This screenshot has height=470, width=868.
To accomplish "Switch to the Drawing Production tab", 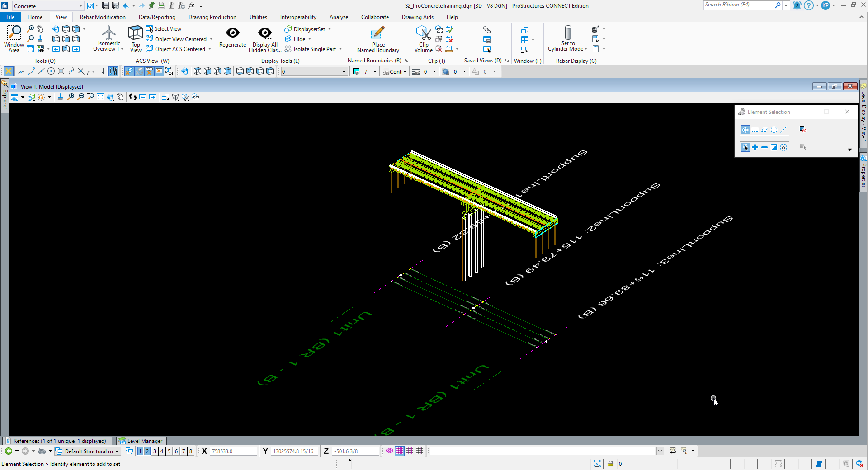I will (x=212, y=17).
